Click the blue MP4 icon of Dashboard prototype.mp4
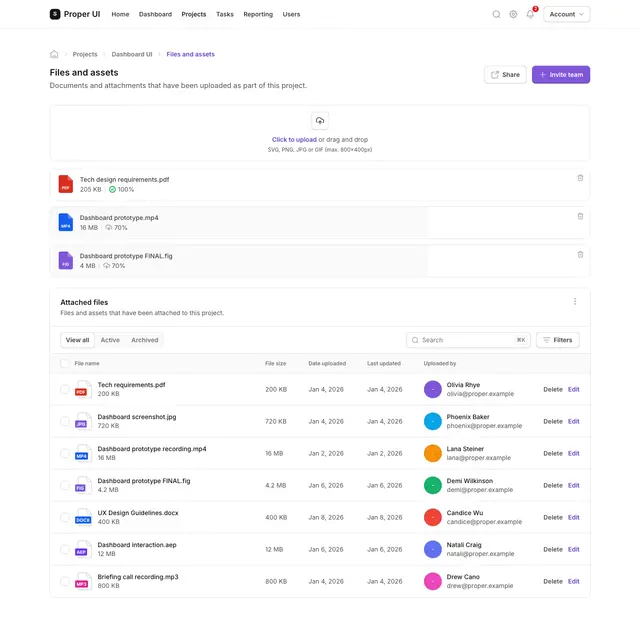The width and height of the screenshot is (640, 640). pyautogui.click(x=66, y=222)
